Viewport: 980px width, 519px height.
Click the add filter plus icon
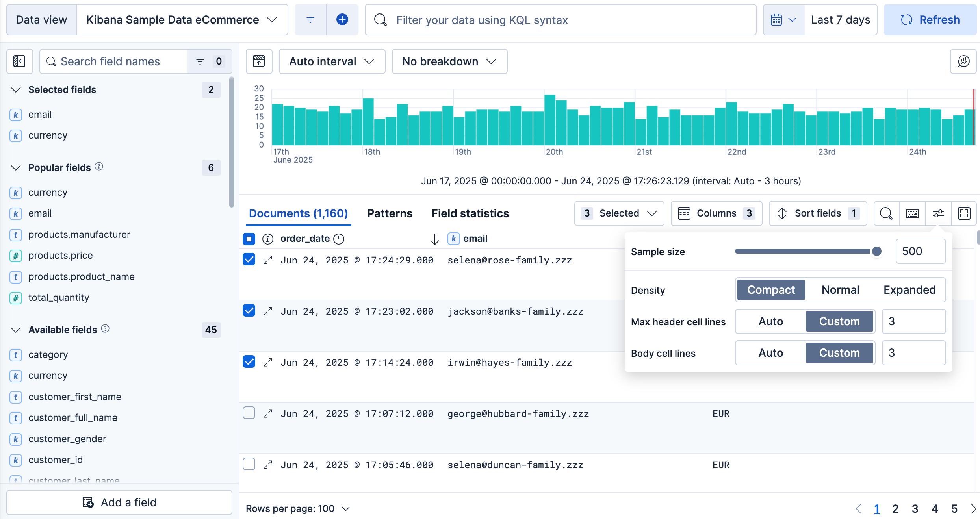pyautogui.click(x=342, y=20)
